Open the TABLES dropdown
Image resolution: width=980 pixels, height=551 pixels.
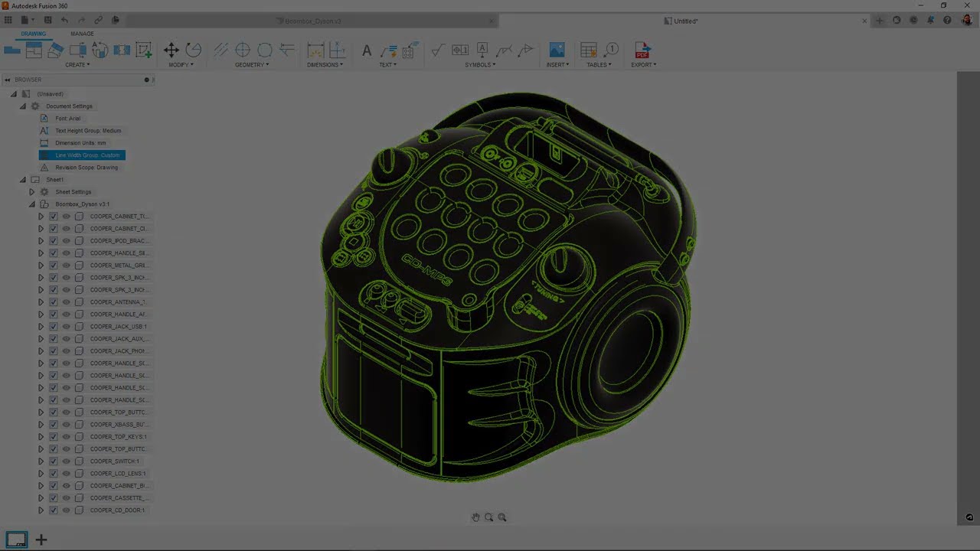click(599, 65)
